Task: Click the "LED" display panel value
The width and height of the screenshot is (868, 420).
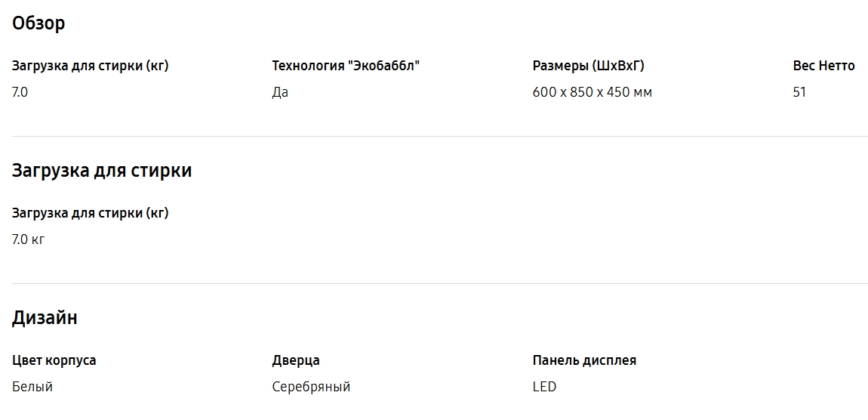Action: (x=544, y=387)
